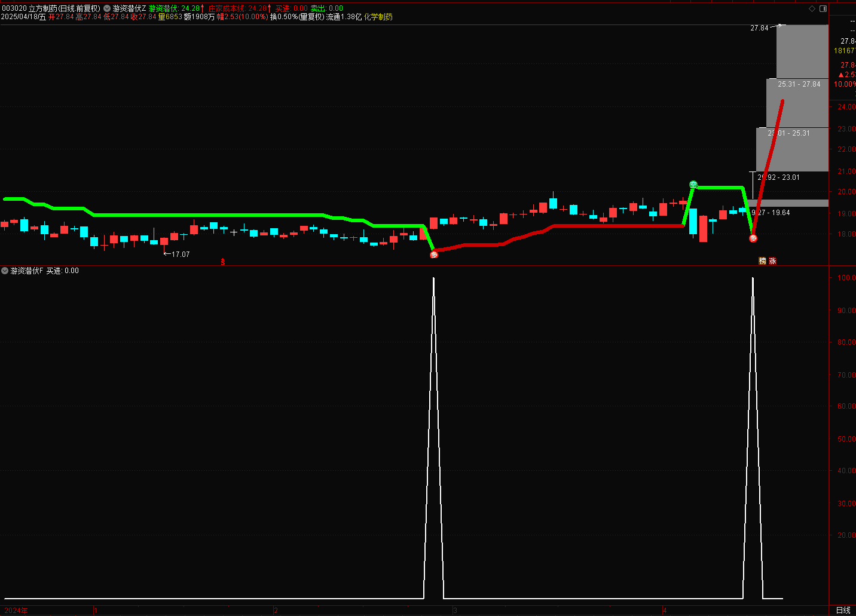Click the green 空 signal marker

point(693,185)
